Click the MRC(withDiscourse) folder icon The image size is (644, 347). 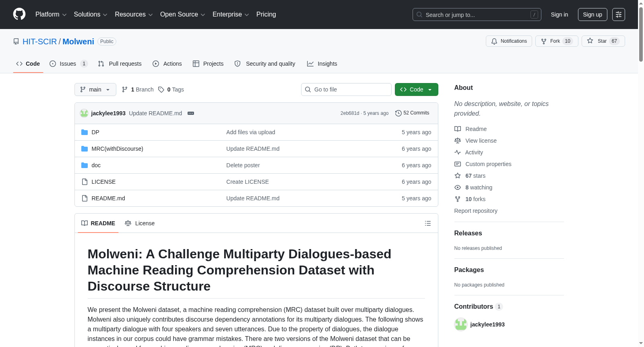(x=85, y=149)
